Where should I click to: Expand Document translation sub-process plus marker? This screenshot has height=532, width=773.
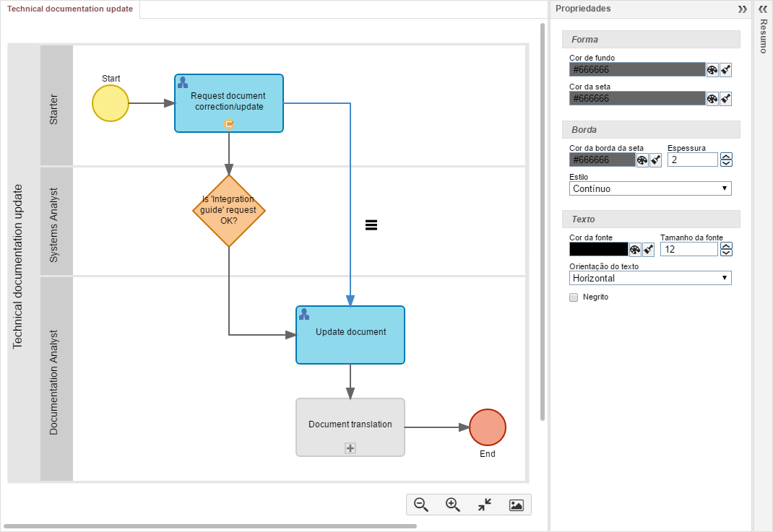[x=350, y=448]
